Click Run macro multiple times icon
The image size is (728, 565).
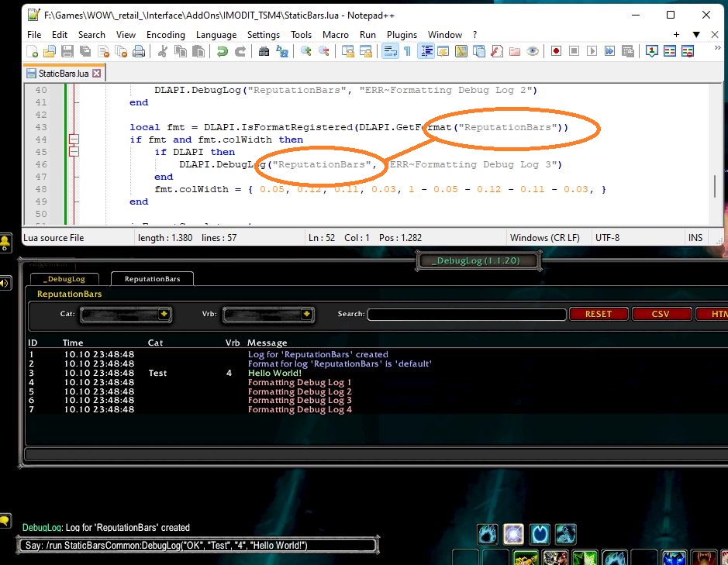[x=609, y=51]
